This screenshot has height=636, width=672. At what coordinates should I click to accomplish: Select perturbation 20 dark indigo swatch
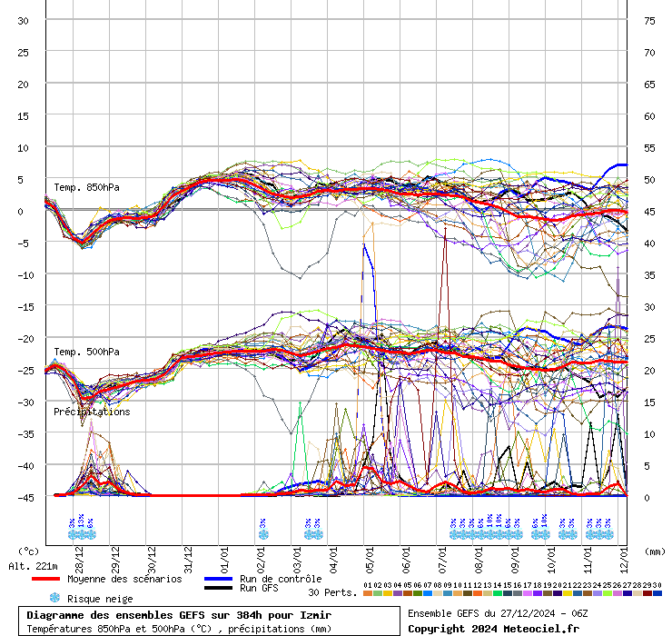tap(558, 593)
